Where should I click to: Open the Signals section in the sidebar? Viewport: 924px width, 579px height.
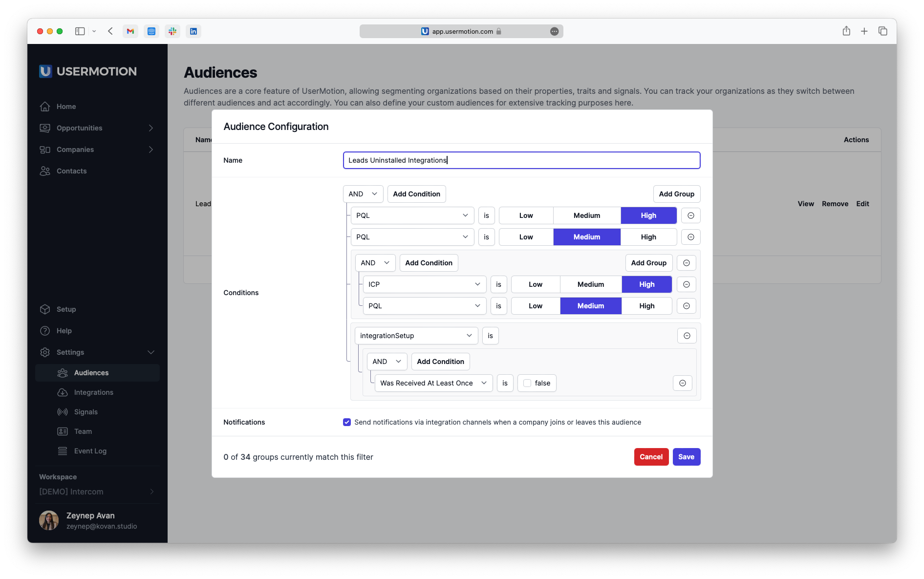point(85,412)
